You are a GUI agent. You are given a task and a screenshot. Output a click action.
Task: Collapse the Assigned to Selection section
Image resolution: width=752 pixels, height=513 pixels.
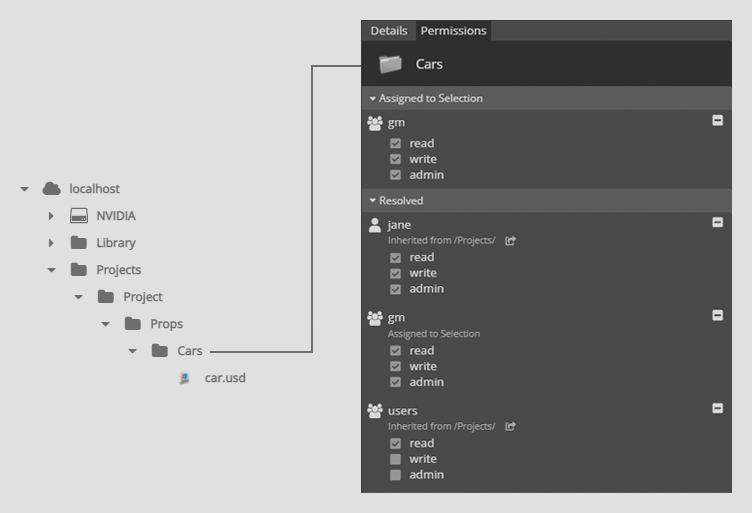[x=373, y=99]
